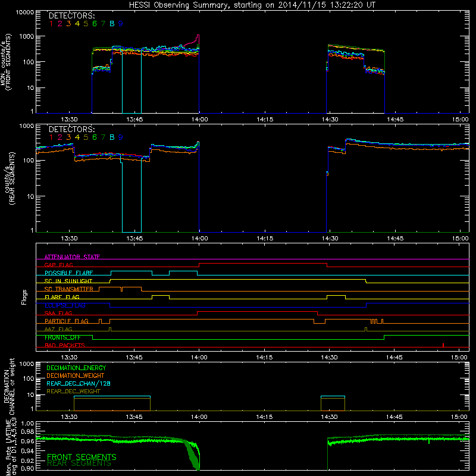Viewport: 476px width, 476px height.
Task: Click the red BAD_PACKETS spike marker
Action: [x=443, y=345]
